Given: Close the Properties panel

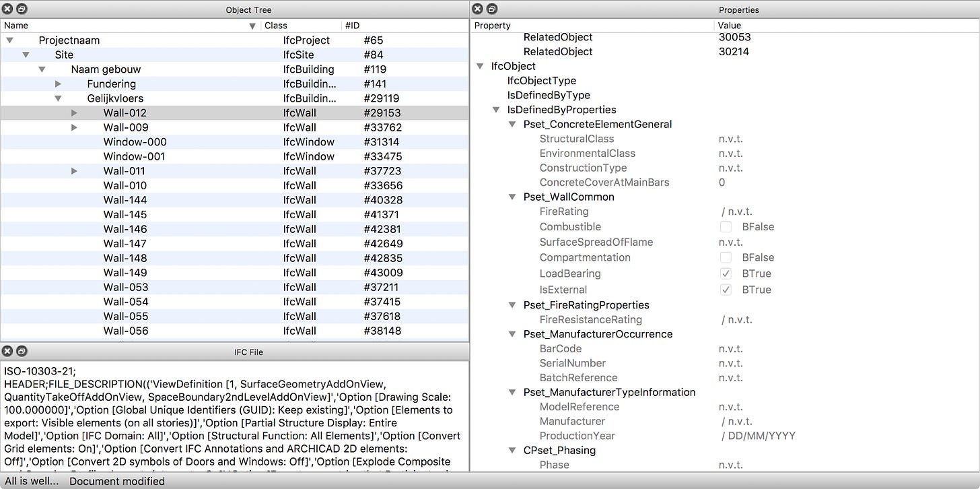Looking at the screenshot, I should pyautogui.click(x=477, y=9).
